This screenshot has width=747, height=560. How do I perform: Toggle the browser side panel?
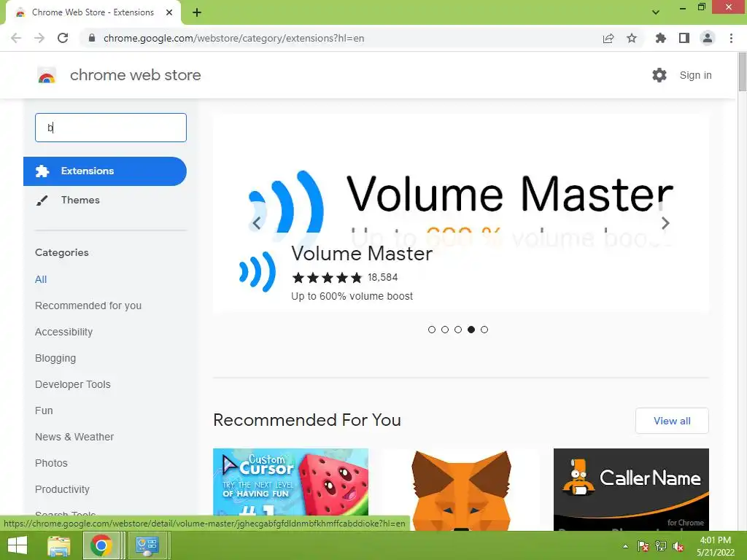(x=684, y=38)
